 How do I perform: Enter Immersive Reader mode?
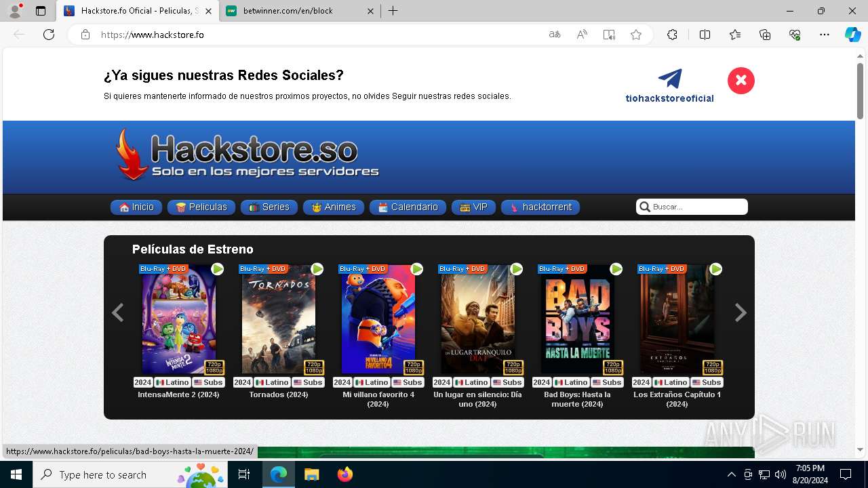click(609, 35)
